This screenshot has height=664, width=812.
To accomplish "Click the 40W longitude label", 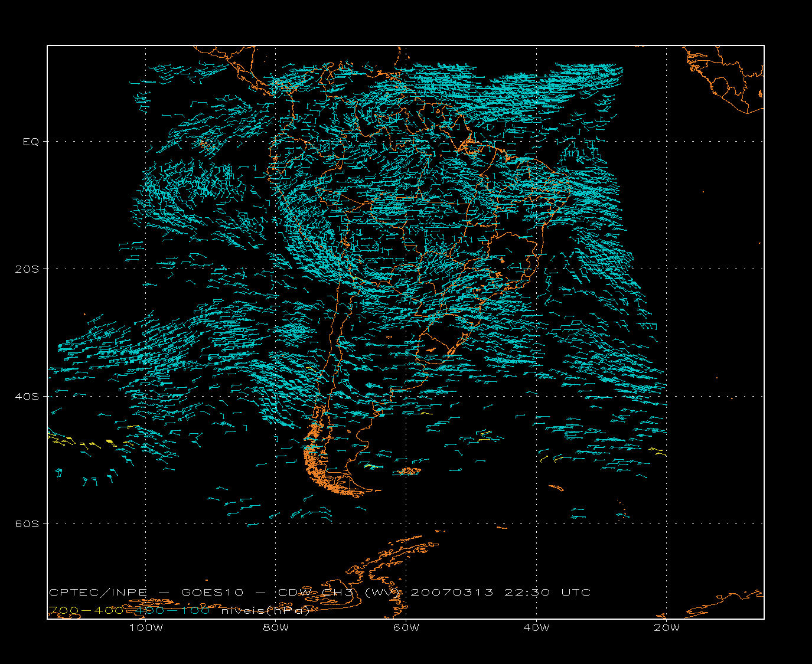I will point(536,627).
